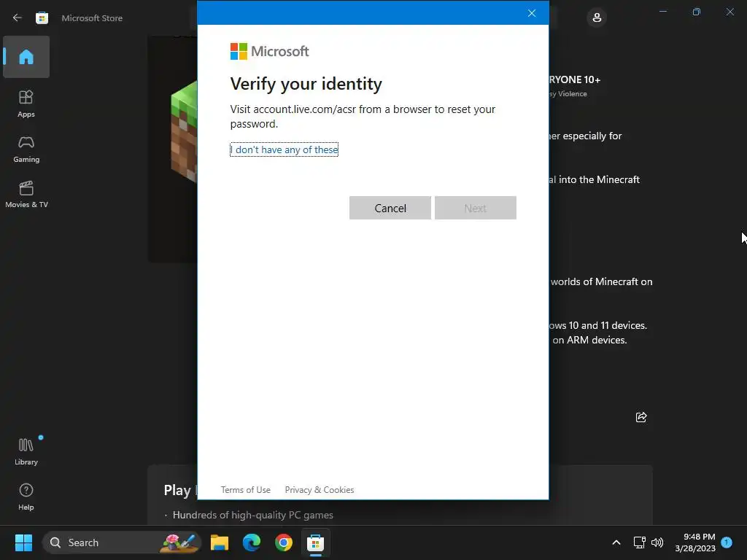Image resolution: width=747 pixels, height=560 pixels.
Task: Launch Google Chrome from the taskbar
Action: coord(284,542)
